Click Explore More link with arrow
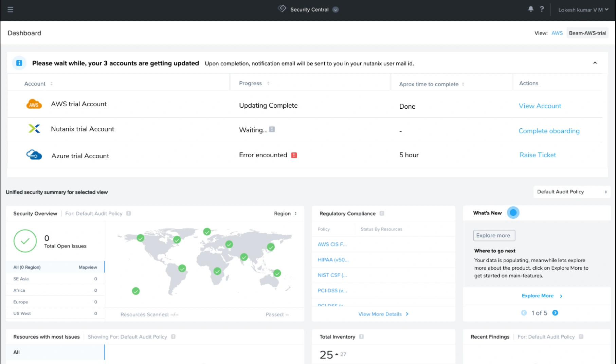This screenshot has height=364, width=616. tap(542, 296)
